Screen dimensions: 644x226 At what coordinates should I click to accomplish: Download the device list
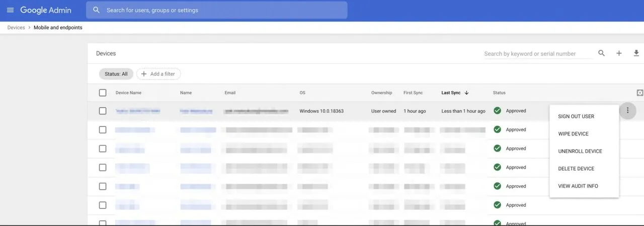(x=636, y=53)
